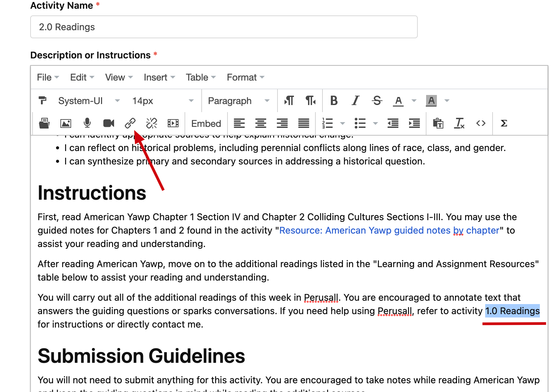
Task: Insert media with the film icon
Action: (173, 123)
